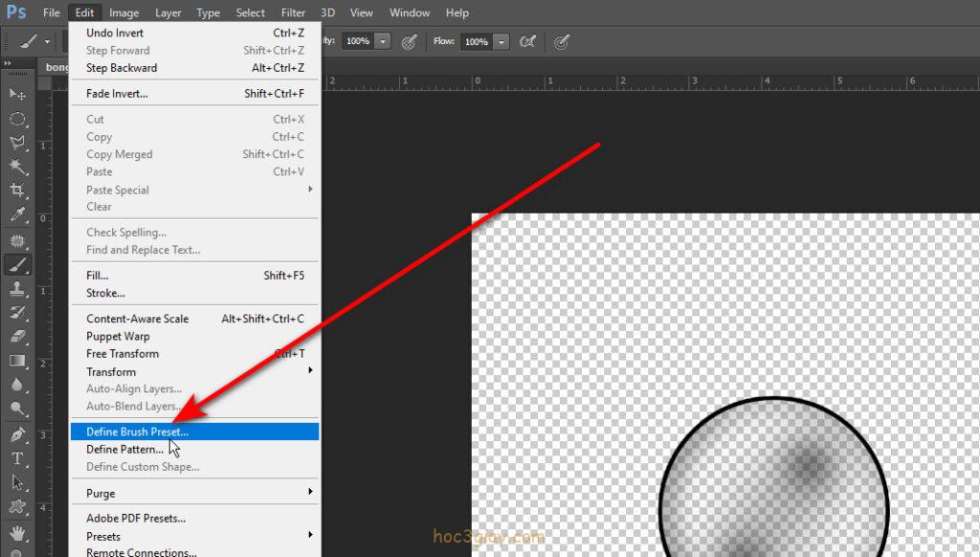Image resolution: width=980 pixels, height=557 pixels.
Task: Select the Eraser tool
Action: [x=17, y=336]
